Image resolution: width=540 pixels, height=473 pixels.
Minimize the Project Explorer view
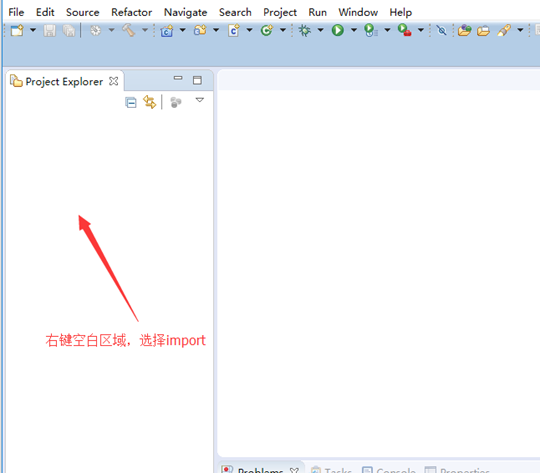point(178,78)
